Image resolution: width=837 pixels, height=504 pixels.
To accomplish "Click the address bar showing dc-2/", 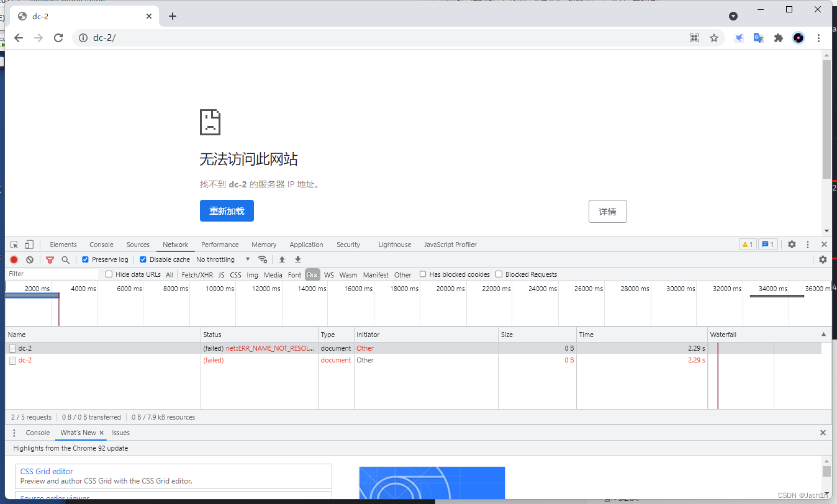I will 385,38.
